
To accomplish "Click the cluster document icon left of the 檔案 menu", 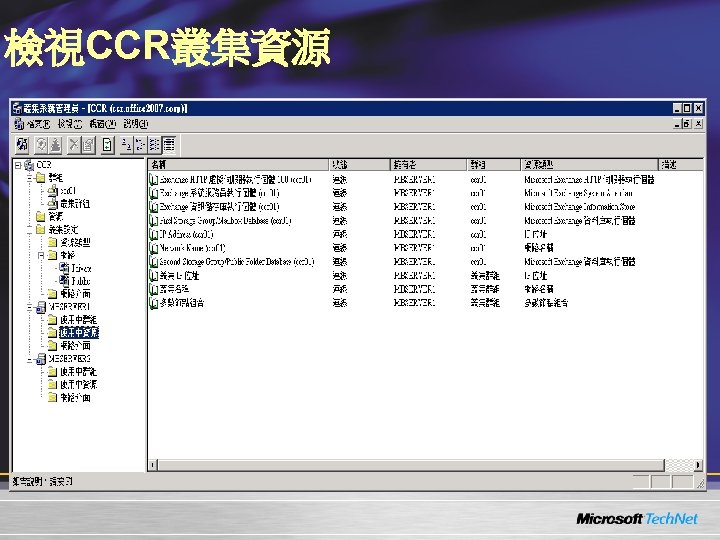I will point(19,124).
